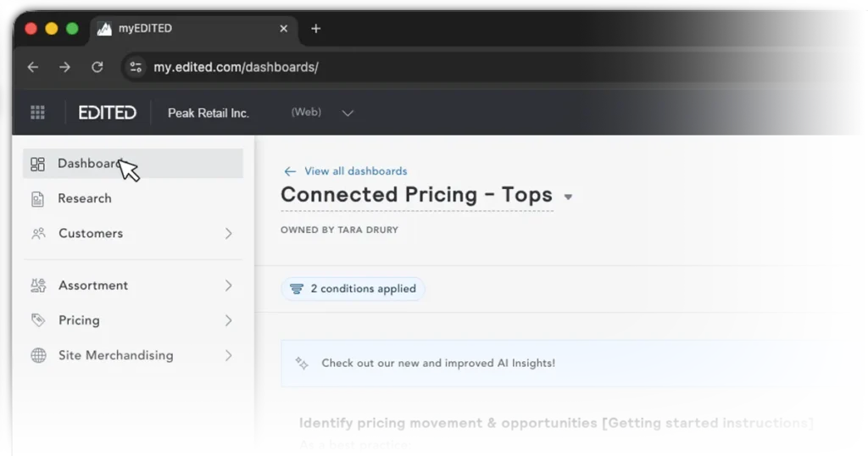
Task: Expand the Pricing submenu chevron
Action: [228, 320]
